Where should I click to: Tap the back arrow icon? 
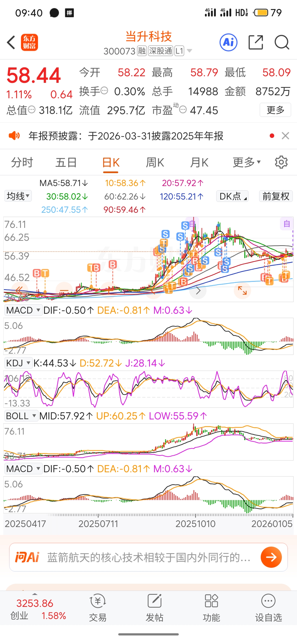(11, 43)
